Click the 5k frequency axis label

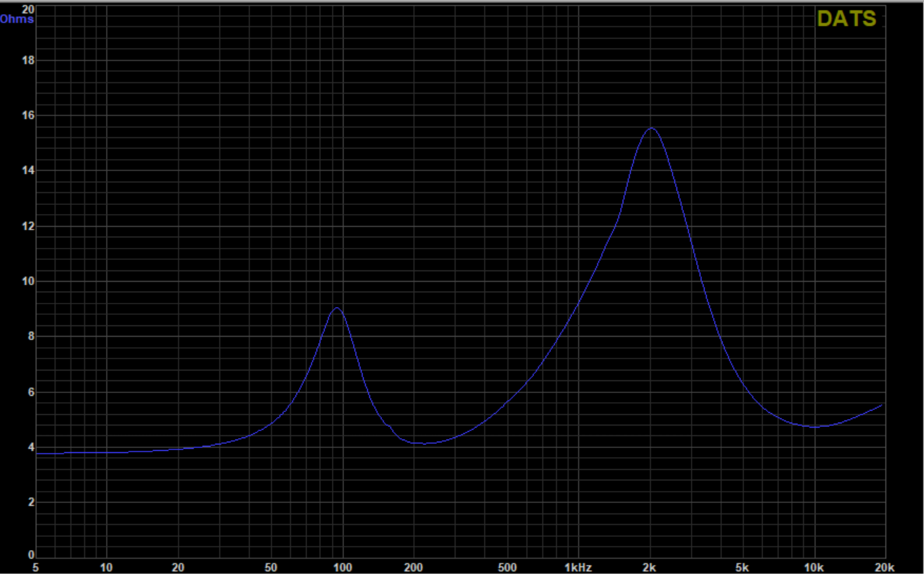click(743, 567)
